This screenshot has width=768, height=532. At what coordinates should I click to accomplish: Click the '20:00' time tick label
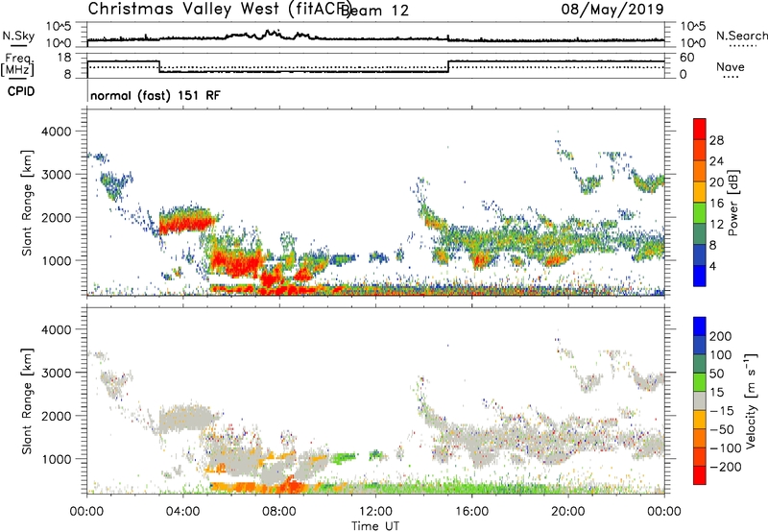567,512
